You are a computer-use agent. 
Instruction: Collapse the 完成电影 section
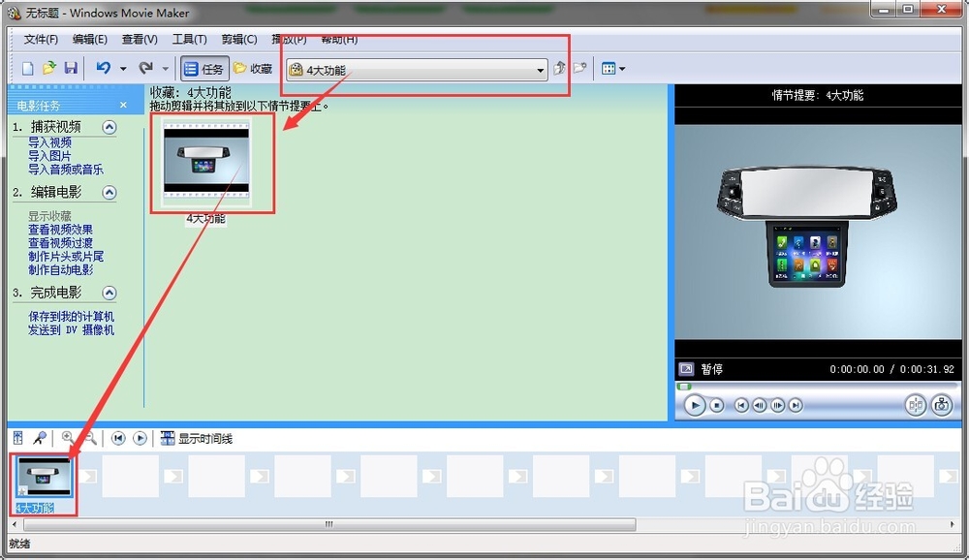109,293
